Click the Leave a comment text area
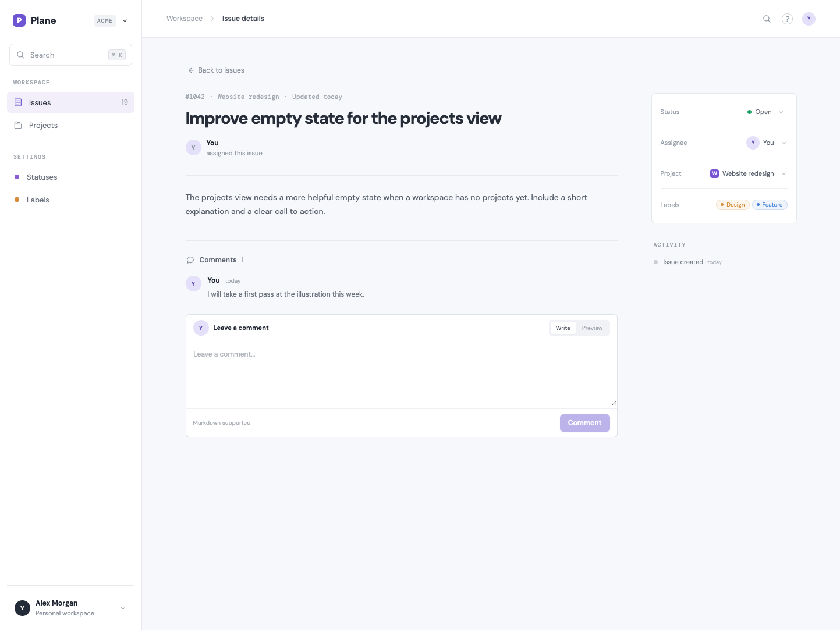The height and width of the screenshot is (630, 840). click(401, 375)
